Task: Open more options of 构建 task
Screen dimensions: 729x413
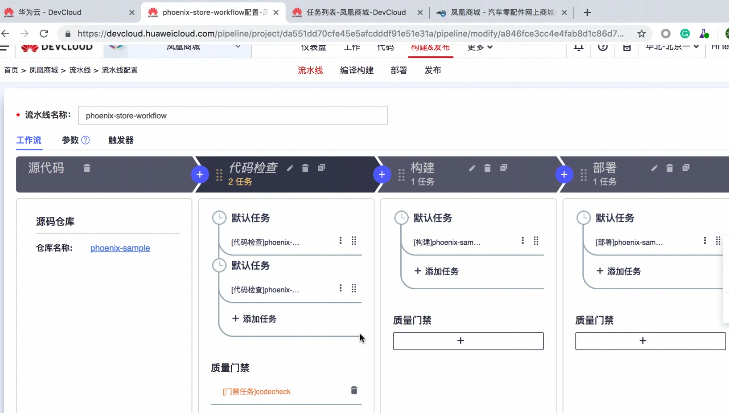Action: point(523,240)
